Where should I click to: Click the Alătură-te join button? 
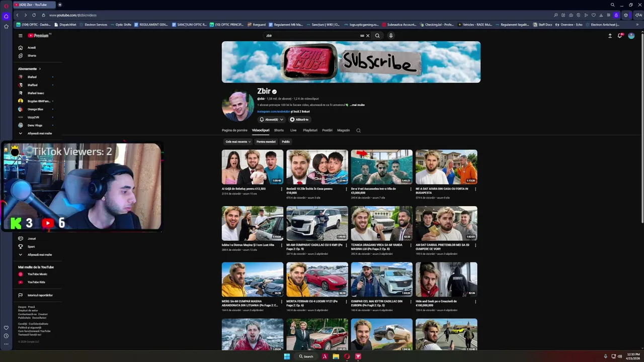[x=299, y=120]
